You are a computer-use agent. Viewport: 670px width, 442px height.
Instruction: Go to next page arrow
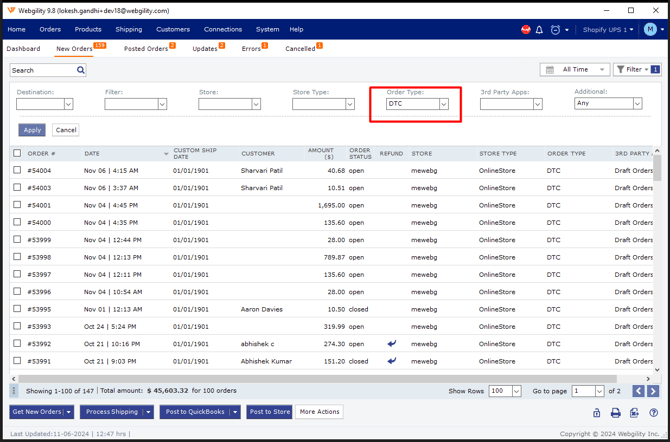point(653,391)
